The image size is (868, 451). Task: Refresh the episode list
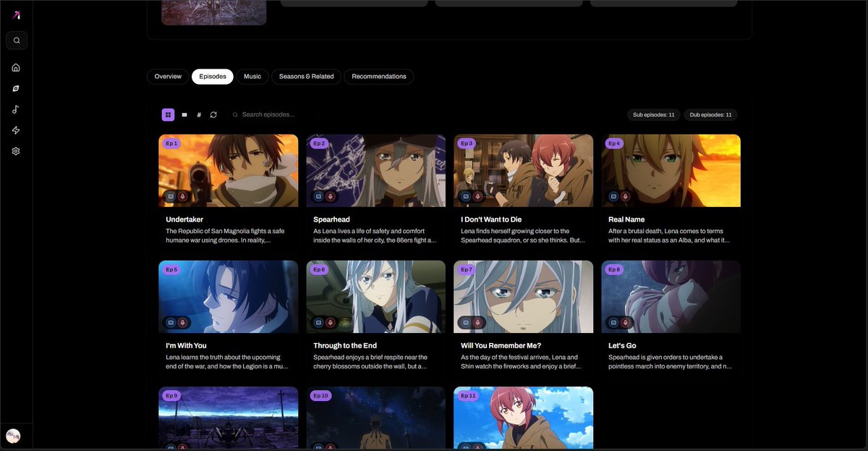pyautogui.click(x=213, y=114)
